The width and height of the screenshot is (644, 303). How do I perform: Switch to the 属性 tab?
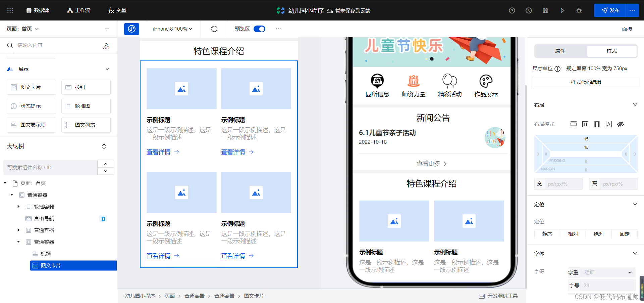tap(560, 51)
